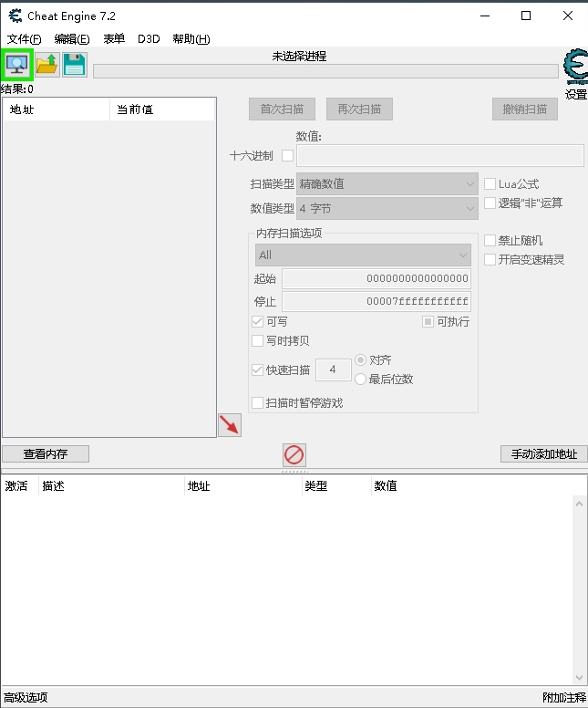The height and width of the screenshot is (708, 588).
Task: Check 扫描时暂停游戏 option
Action: [x=257, y=402]
